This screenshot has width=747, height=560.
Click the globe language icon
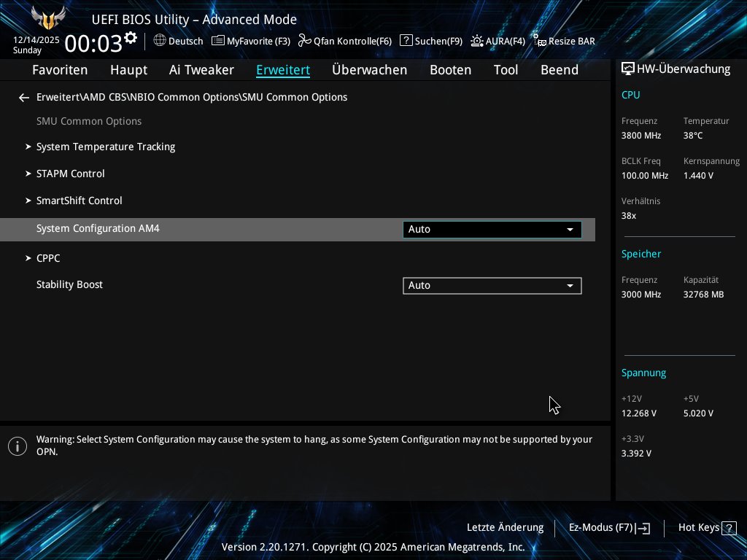[160, 41]
